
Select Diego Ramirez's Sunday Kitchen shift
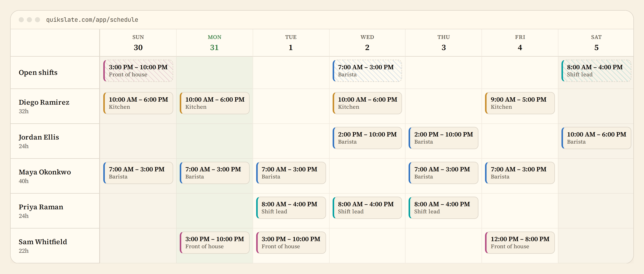(x=138, y=103)
